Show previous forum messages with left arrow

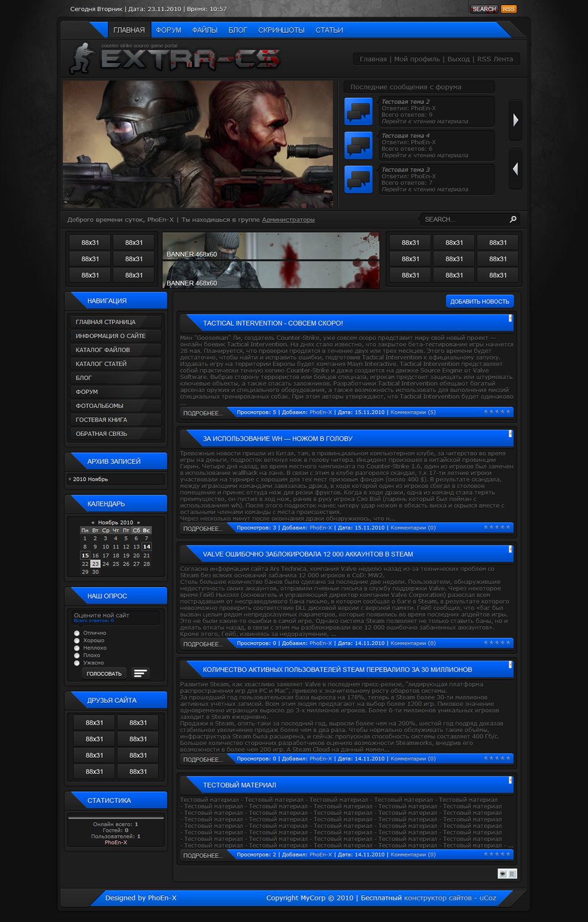tap(516, 168)
